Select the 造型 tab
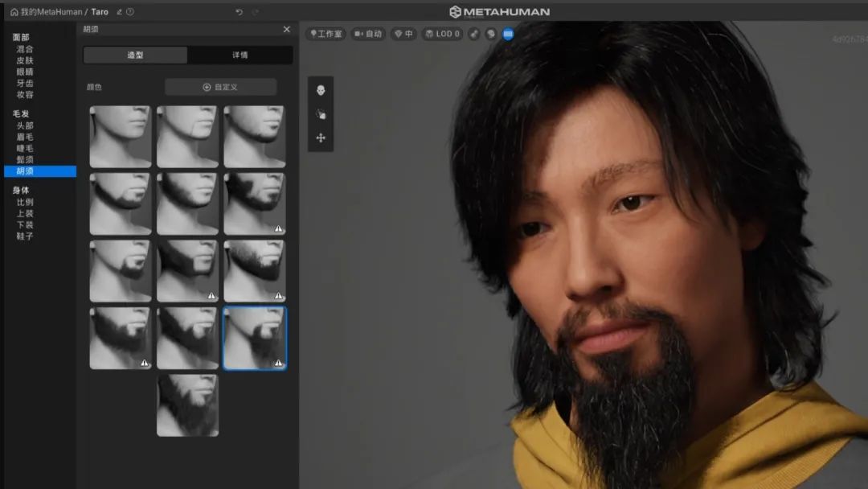 coord(135,55)
